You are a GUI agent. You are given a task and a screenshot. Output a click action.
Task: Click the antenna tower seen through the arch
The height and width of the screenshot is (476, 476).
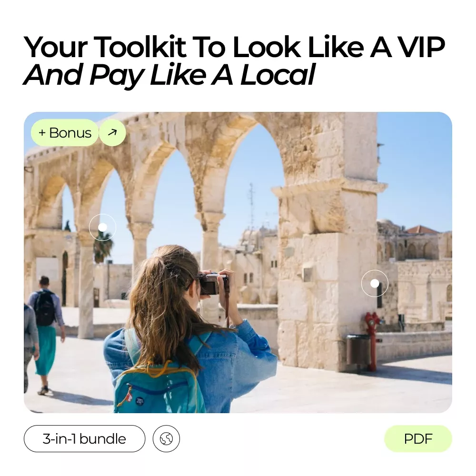click(251, 204)
